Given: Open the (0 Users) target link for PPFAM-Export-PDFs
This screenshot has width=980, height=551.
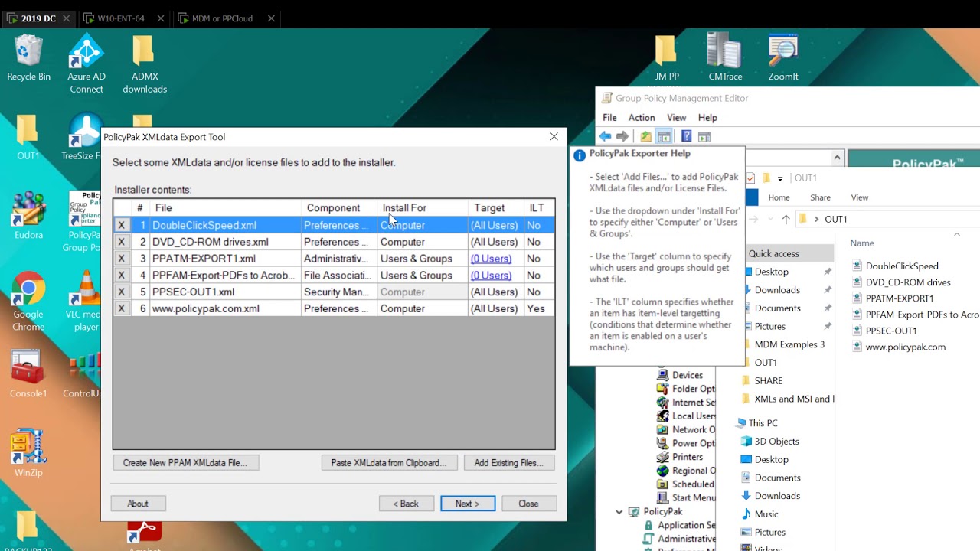Looking at the screenshot, I should 491,275.
